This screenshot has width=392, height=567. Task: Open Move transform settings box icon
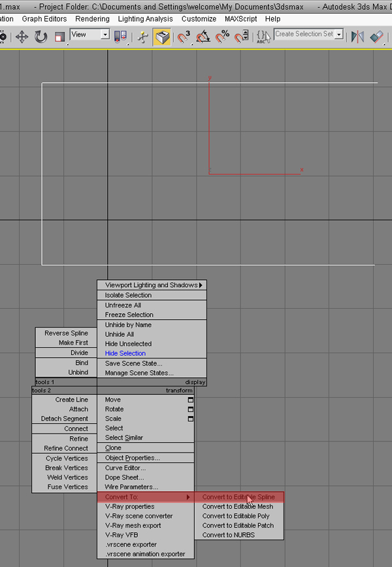coord(190,400)
